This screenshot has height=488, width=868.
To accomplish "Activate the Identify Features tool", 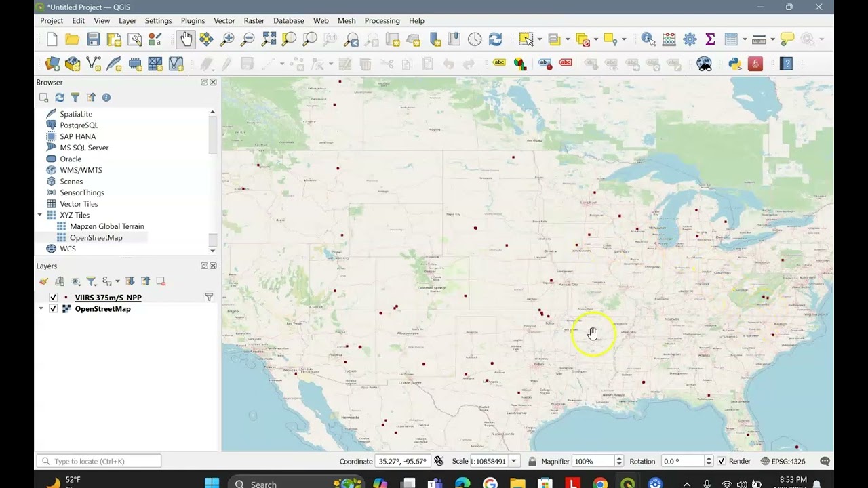I will pyautogui.click(x=648, y=39).
